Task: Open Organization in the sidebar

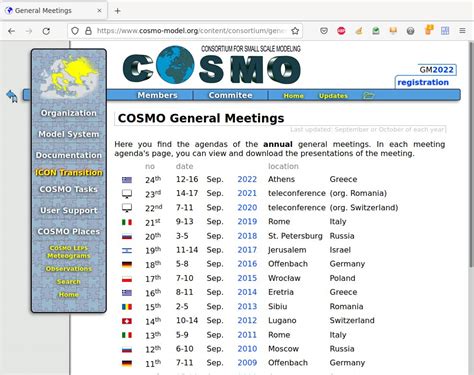Action: (x=69, y=113)
